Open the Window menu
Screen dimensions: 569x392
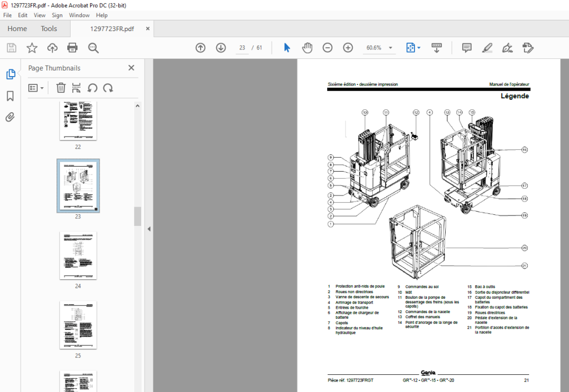click(x=79, y=15)
